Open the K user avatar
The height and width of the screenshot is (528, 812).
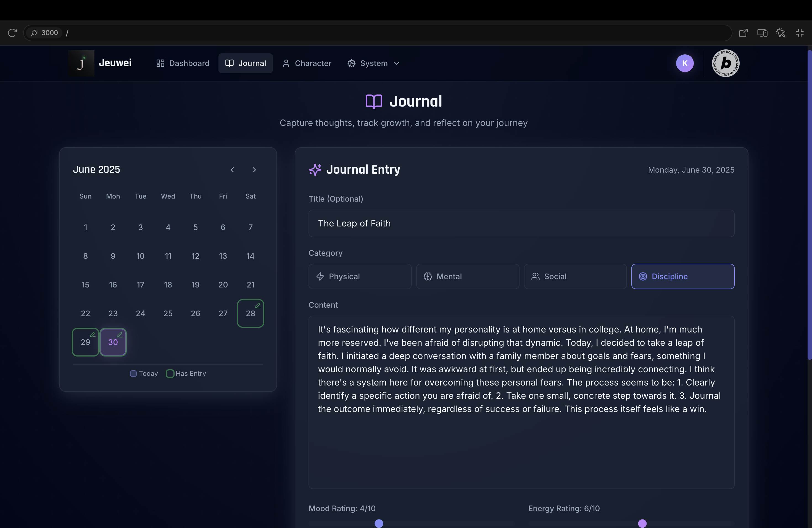pos(684,63)
